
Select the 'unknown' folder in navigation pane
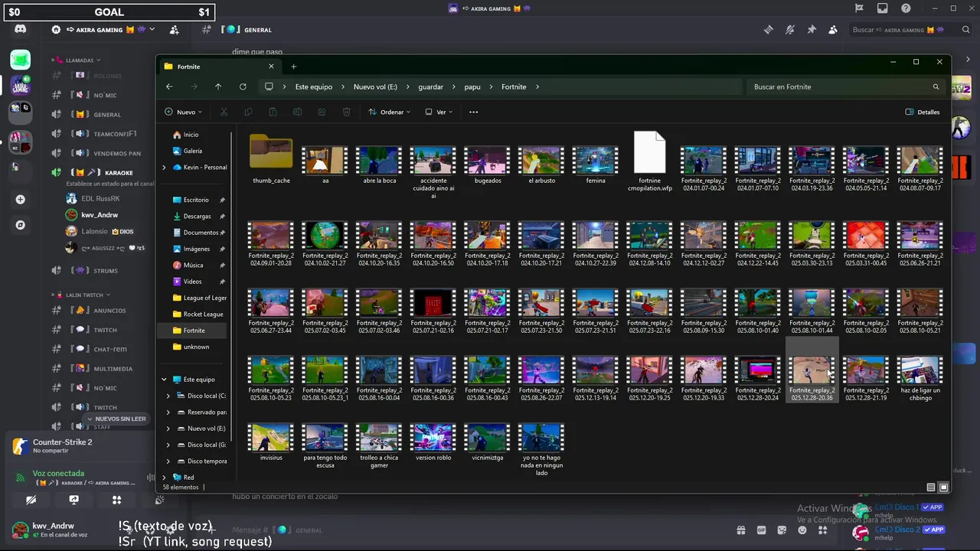(196, 347)
